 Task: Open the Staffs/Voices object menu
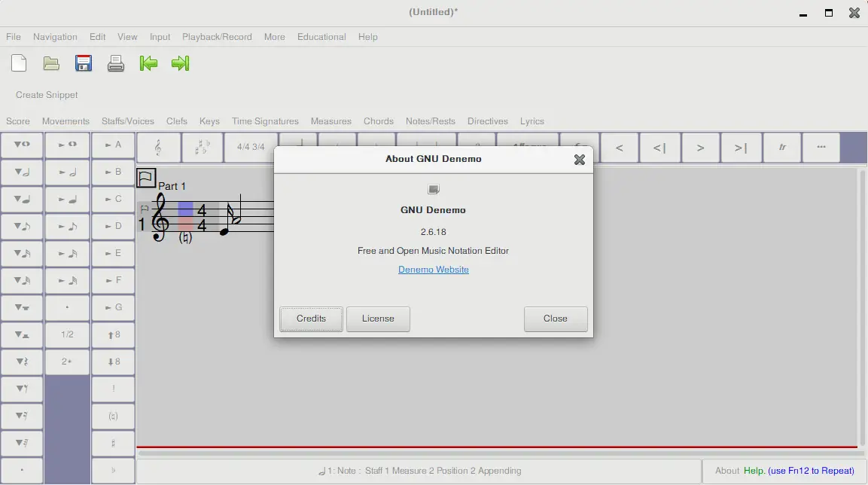(x=128, y=120)
